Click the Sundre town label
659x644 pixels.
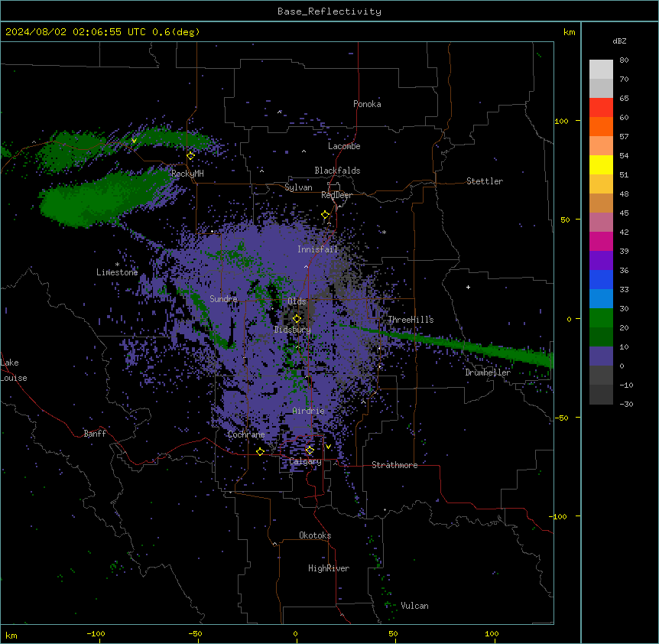pos(223,299)
